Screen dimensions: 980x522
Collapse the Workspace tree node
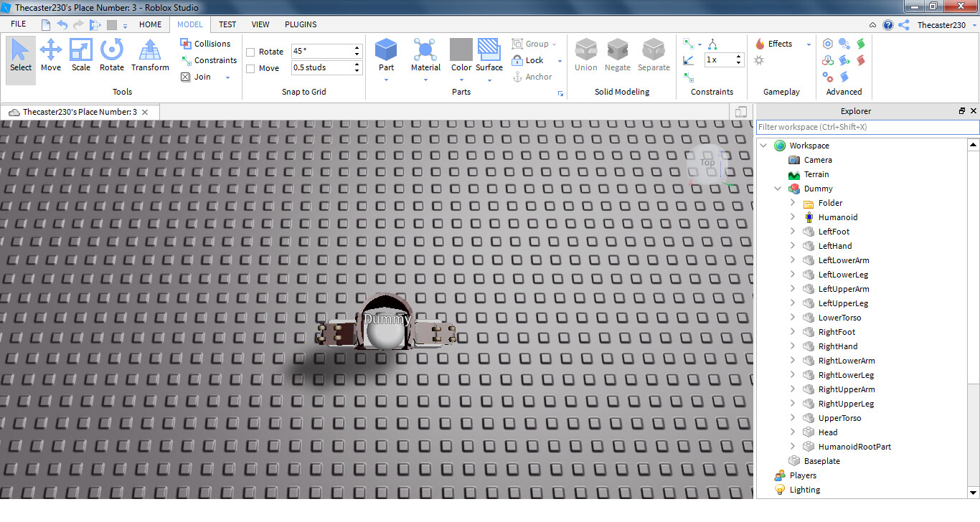tap(763, 146)
